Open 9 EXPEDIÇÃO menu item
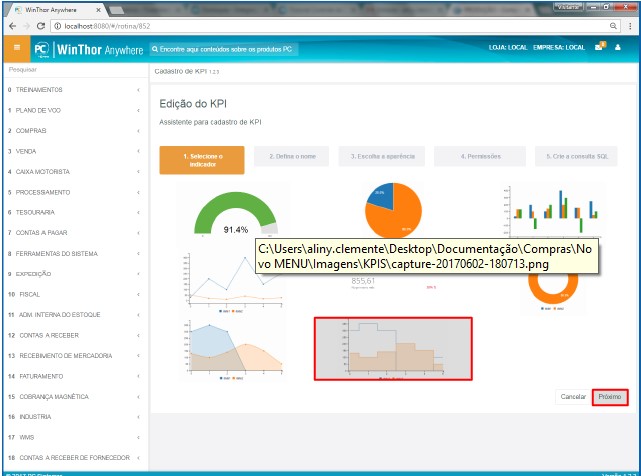The image size is (641, 476). point(75,274)
